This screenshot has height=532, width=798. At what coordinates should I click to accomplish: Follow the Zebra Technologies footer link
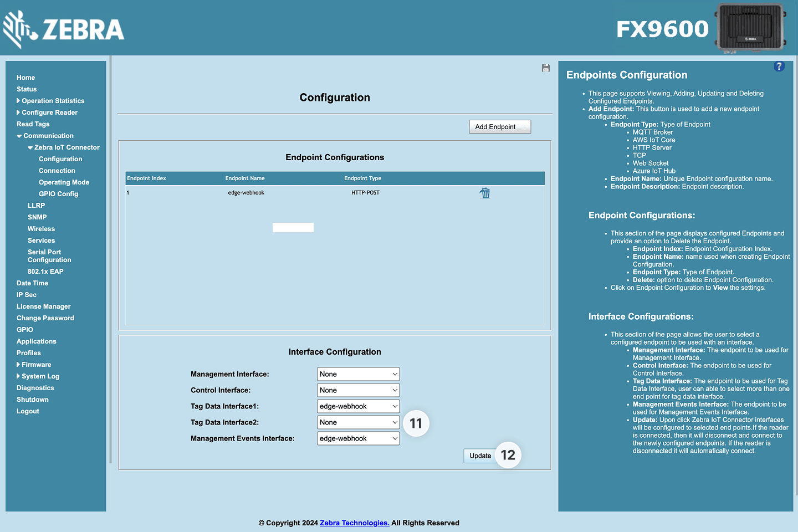click(355, 523)
